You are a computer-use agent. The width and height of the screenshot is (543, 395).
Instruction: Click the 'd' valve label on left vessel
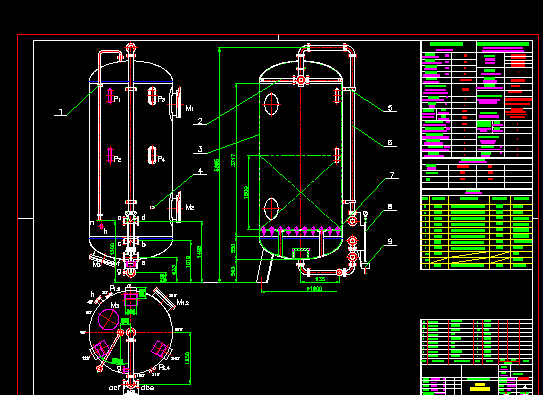[143, 217]
